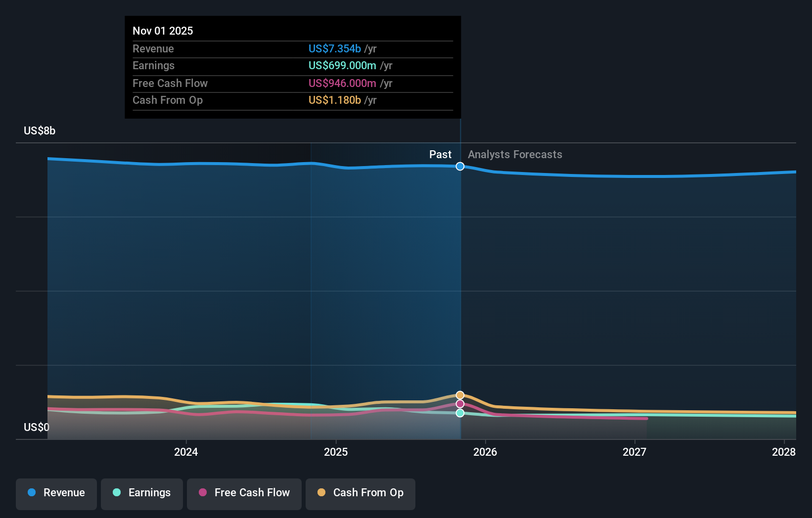Click the 2026 year axis label
Image resolution: width=812 pixels, height=518 pixels.
coord(486,452)
